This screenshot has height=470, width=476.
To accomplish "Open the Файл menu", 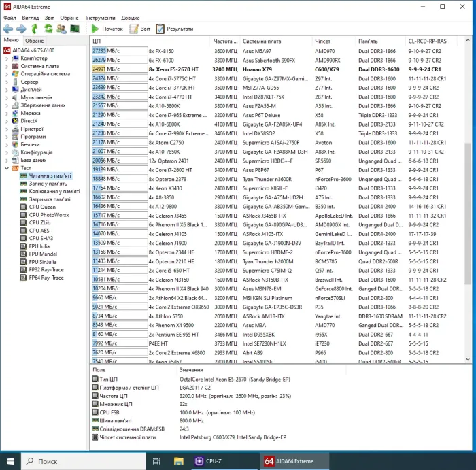I will (x=10, y=18).
